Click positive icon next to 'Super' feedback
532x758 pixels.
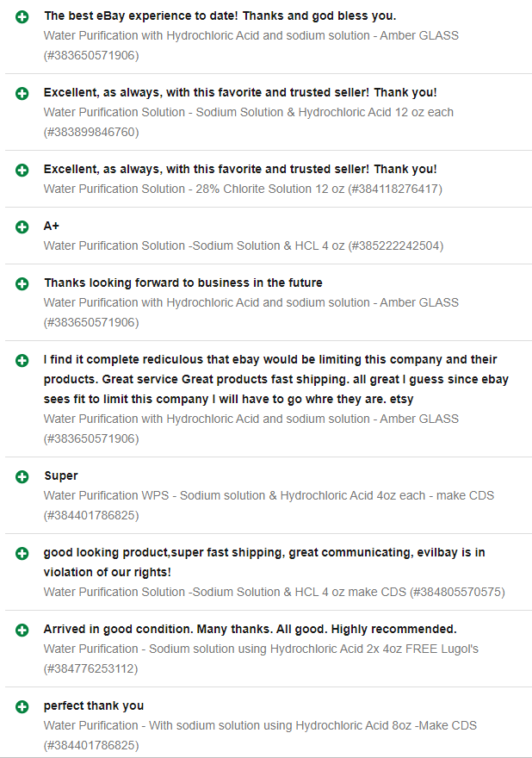point(22,476)
